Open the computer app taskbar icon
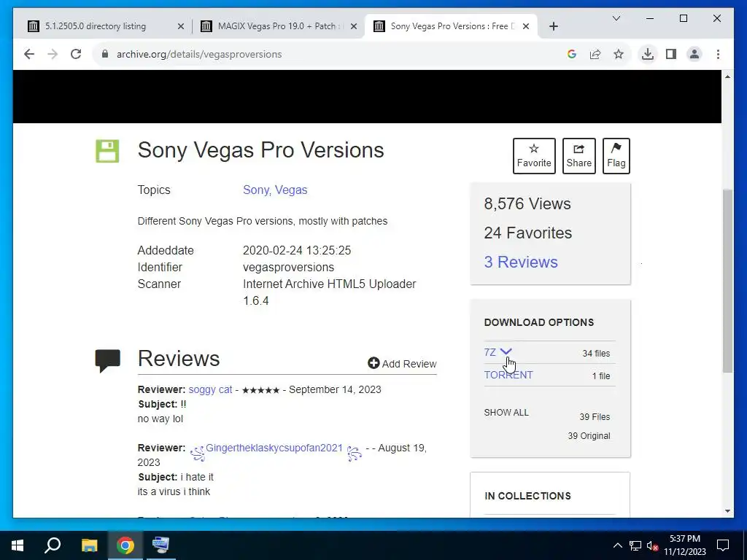 tap(160, 545)
